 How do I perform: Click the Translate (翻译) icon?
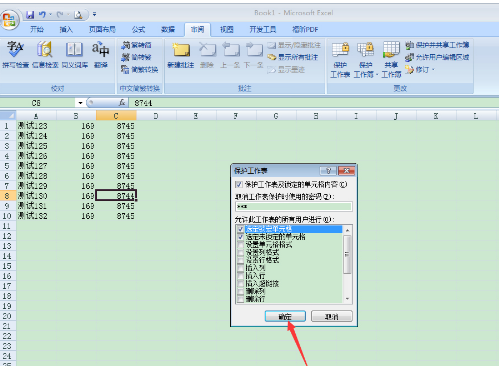(x=101, y=54)
